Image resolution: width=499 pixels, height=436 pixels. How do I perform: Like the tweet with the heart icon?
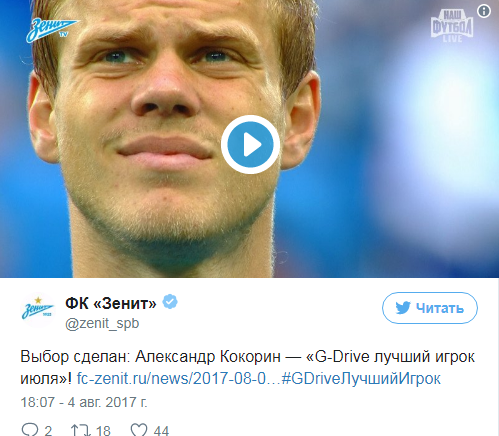(x=139, y=430)
